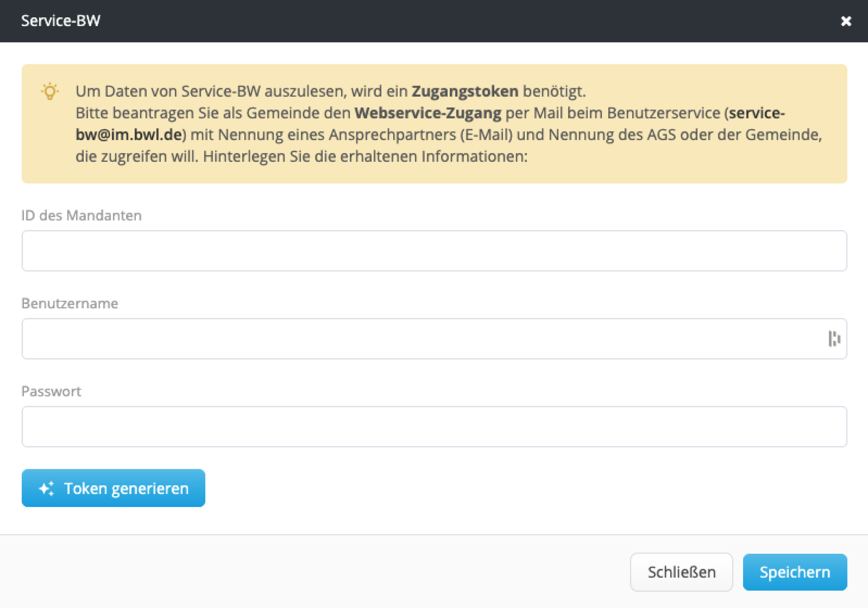Dismiss the dialog using Schließen

point(681,572)
